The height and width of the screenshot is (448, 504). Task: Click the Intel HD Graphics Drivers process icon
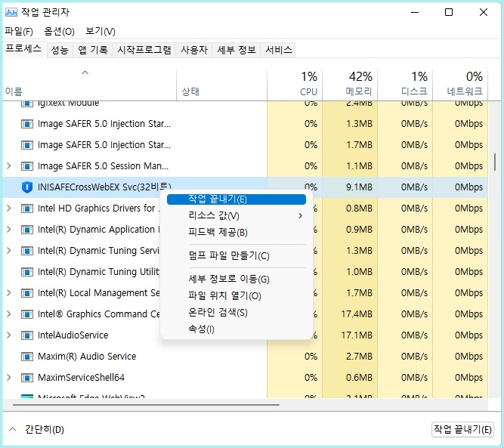point(27,209)
